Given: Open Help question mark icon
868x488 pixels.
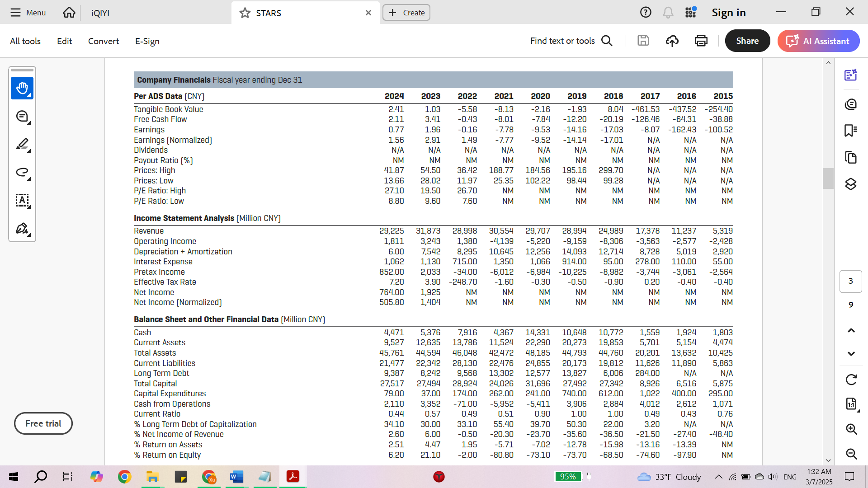Looking at the screenshot, I should (646, 13).
